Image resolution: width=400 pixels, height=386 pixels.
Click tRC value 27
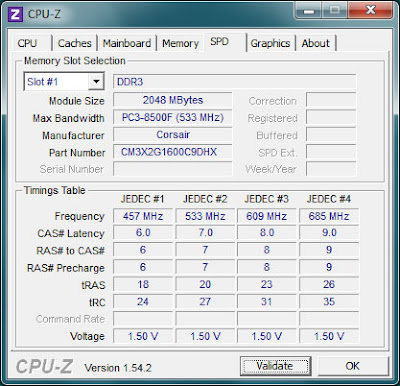(x=205, y=302)
